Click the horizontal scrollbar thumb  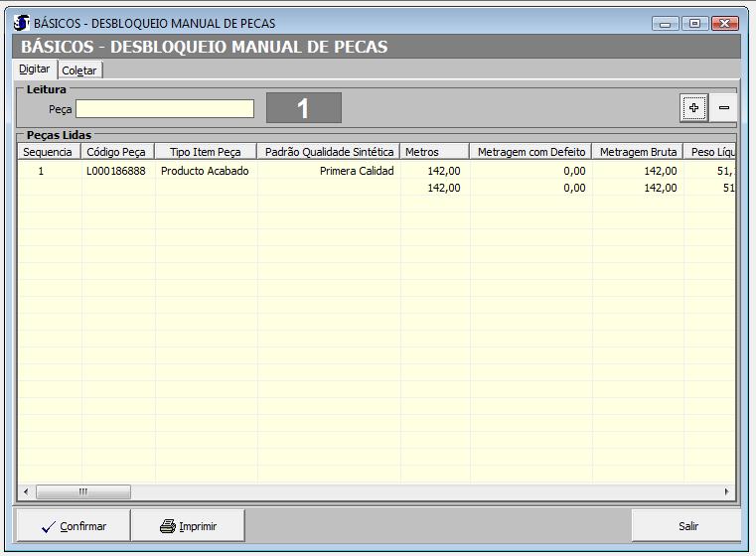(x=82, y=491)
